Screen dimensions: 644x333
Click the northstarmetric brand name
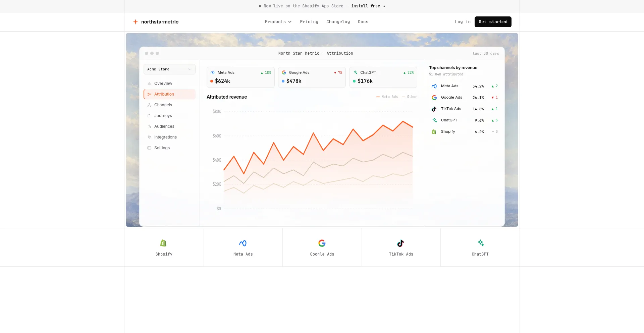(x=160, y=22)
